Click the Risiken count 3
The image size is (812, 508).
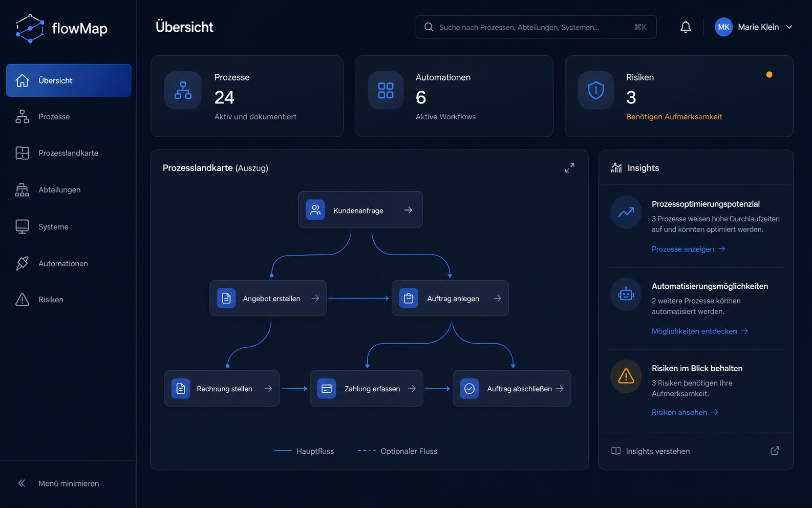tap(631, 97)
